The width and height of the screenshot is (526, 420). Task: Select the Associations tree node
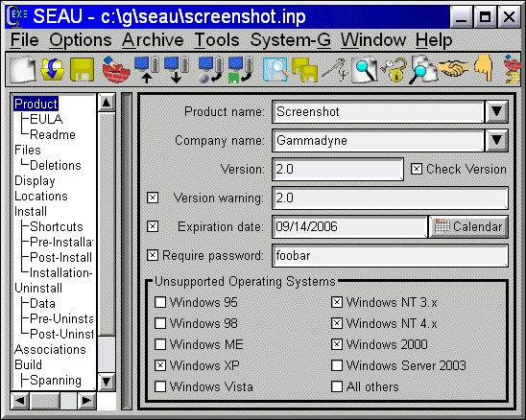pos(50,349)
